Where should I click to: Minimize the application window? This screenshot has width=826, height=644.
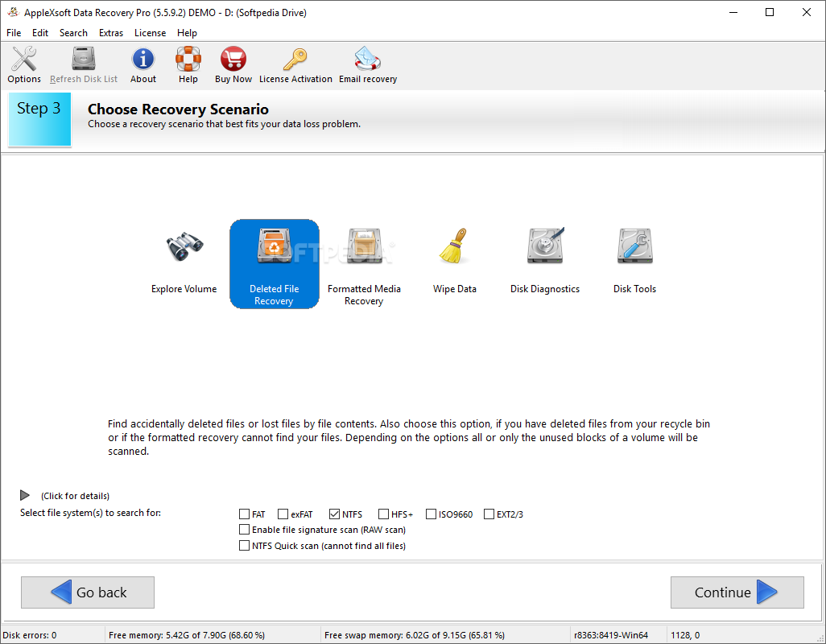click(x=733, y=12)
